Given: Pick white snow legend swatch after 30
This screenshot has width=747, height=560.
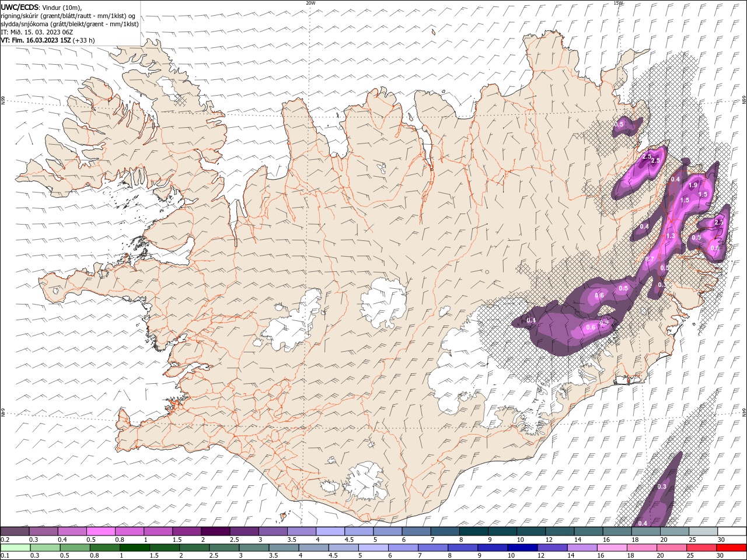Looking at the screenshot, I should (x=731, y=531).
